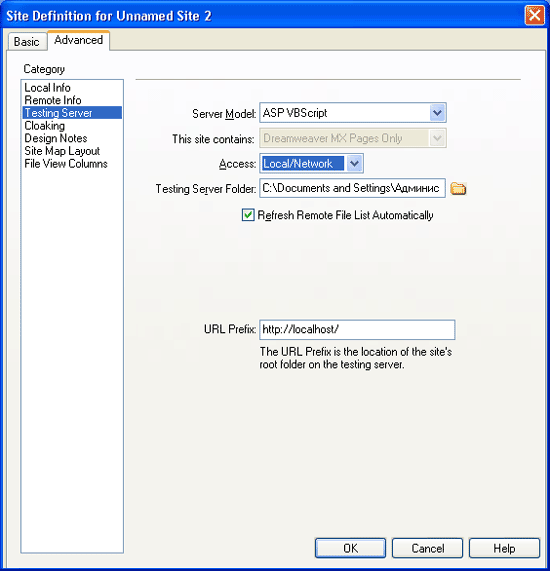Open File View Columns category

(x=66, y=164)
